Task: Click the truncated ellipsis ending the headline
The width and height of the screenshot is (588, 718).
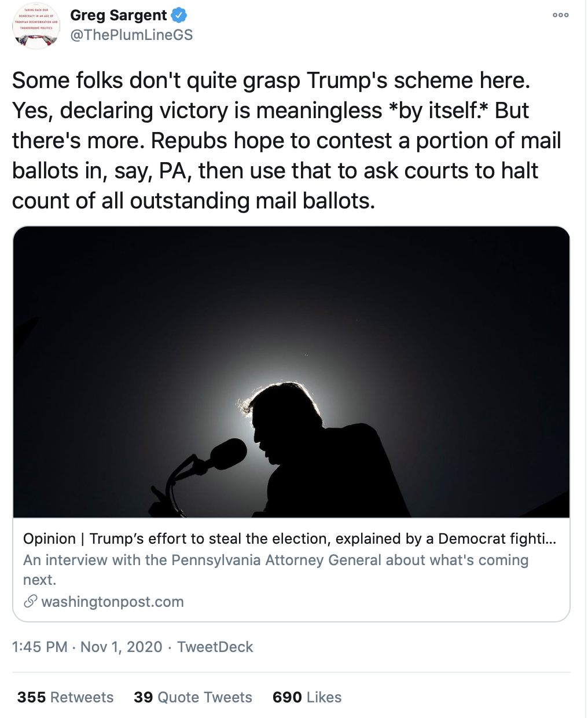Action: click(550, 540)
